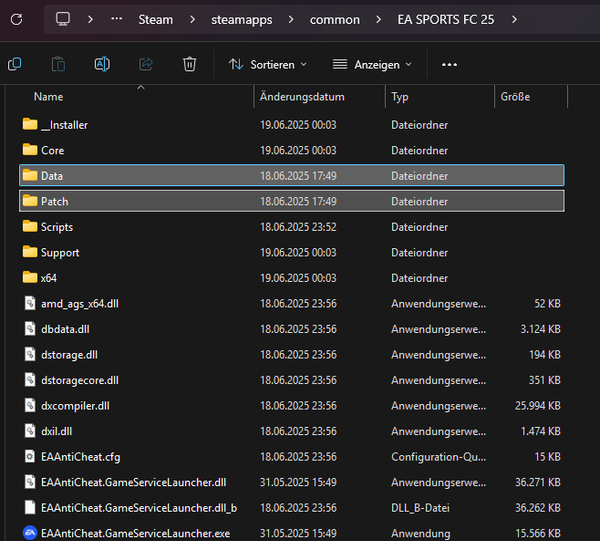This screenshot has width=600, height=541.
Task: Copy the selected items with Copy icon
Action: [x=15, y=64]
